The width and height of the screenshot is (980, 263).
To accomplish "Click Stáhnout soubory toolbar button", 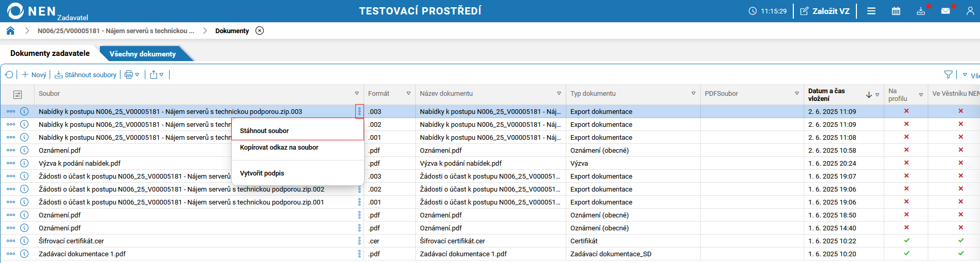I will click(86, 75).
